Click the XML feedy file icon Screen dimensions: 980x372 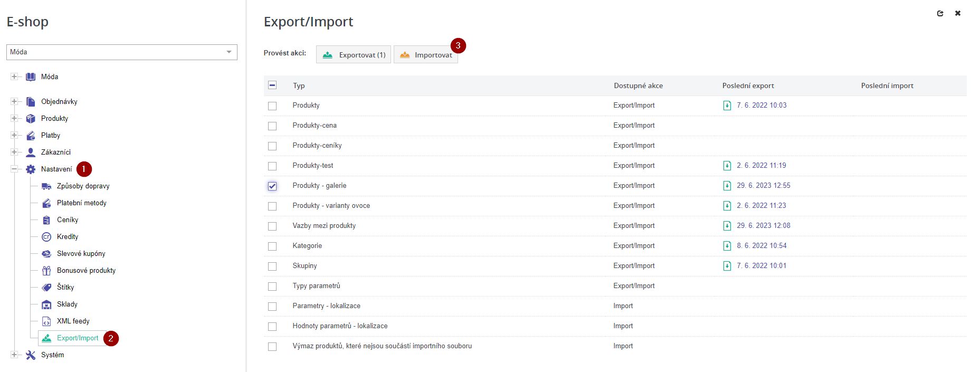[x=46, y=321]
